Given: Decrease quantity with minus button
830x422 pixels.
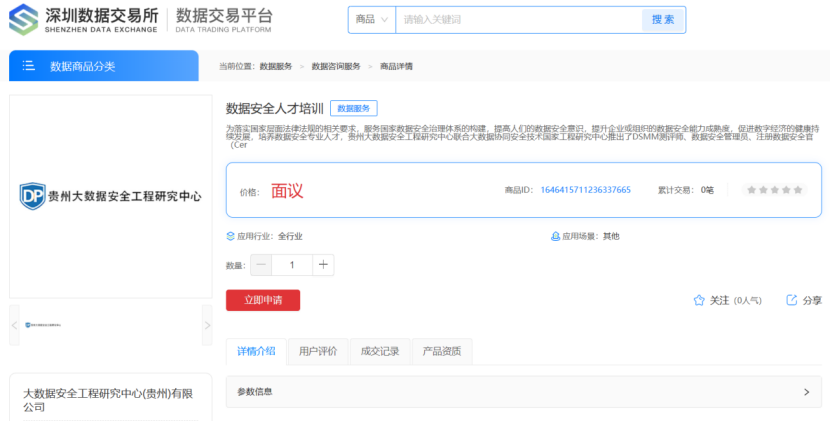Looking at the screenshot, I should (x=261, y=265).
